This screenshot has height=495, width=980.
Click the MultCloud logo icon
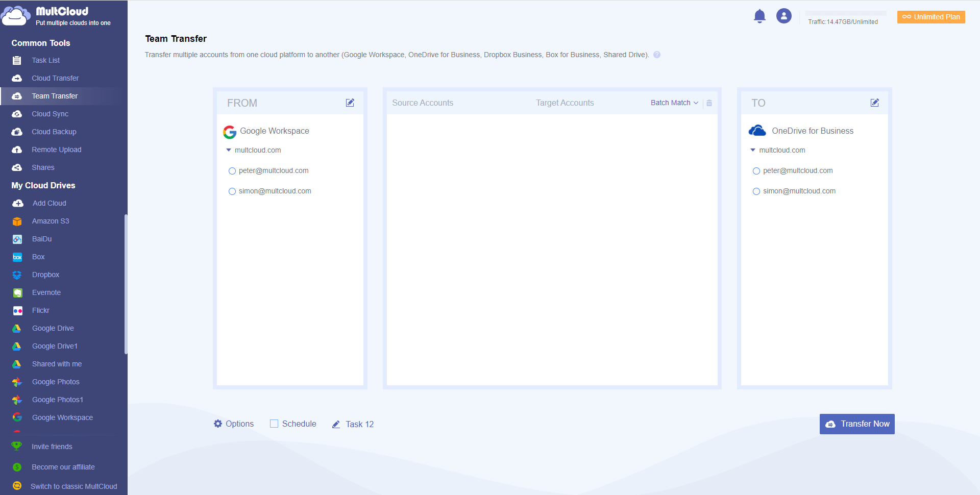(x=16, y=16)
